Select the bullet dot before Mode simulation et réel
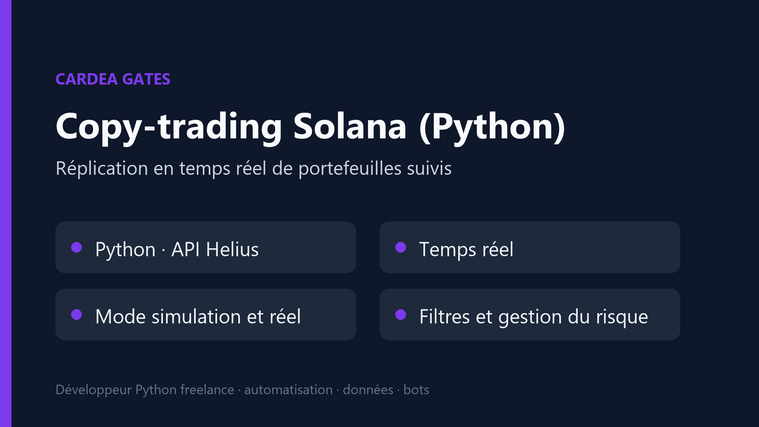The height and width of the screenshot is (427, 759). (76, 315)
